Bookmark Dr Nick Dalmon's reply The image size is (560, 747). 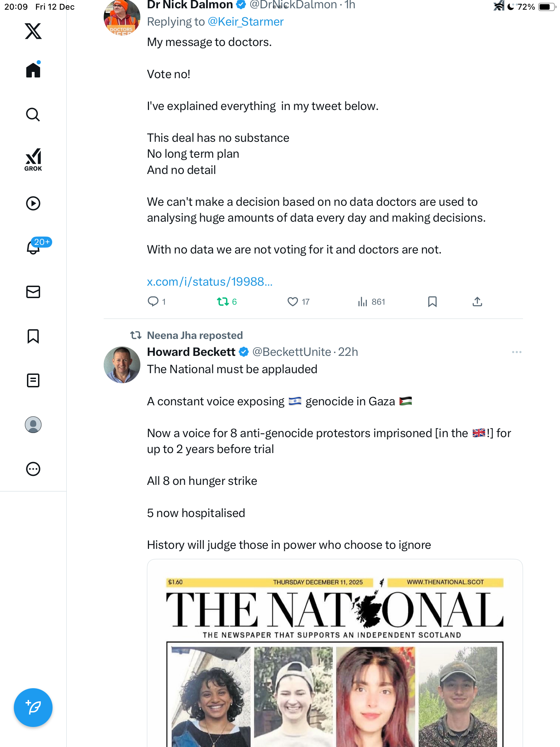tap(432, 302)
